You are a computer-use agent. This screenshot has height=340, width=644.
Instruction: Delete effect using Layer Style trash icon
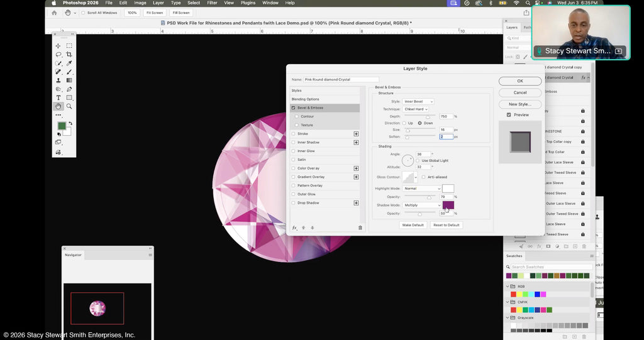coord(360,228)
